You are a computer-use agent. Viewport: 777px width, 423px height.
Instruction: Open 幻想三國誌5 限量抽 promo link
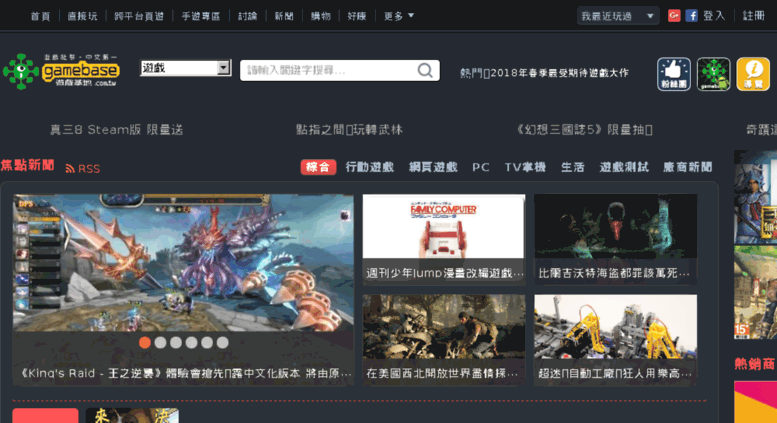click(584, 130)
